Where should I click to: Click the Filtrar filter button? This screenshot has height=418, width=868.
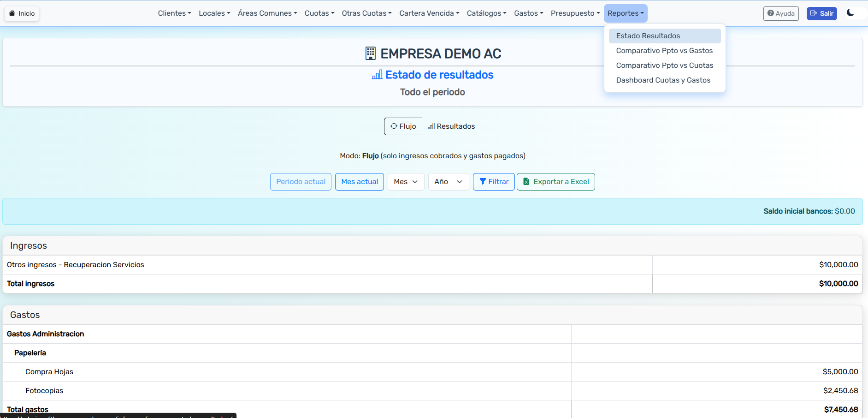pyautogui.click(x=494, y=182)
